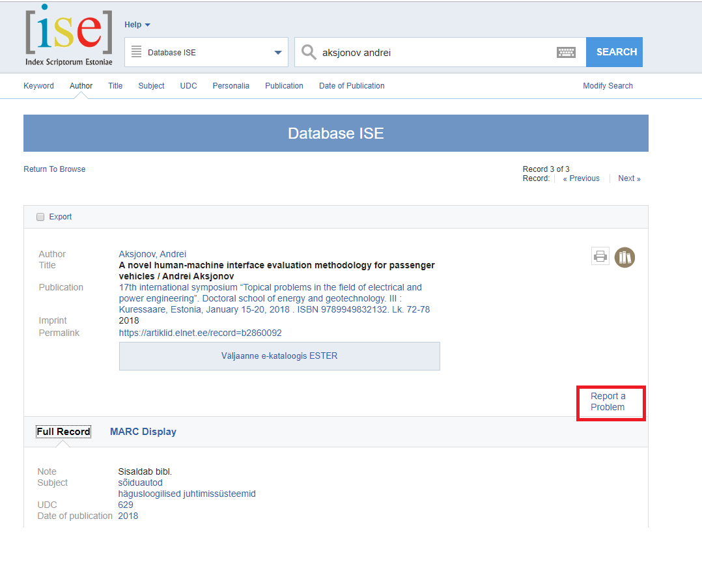Open permalink artiklid.elnet.ee record
702x588 pixels.
pyautogui.click(x=200, y=333)
